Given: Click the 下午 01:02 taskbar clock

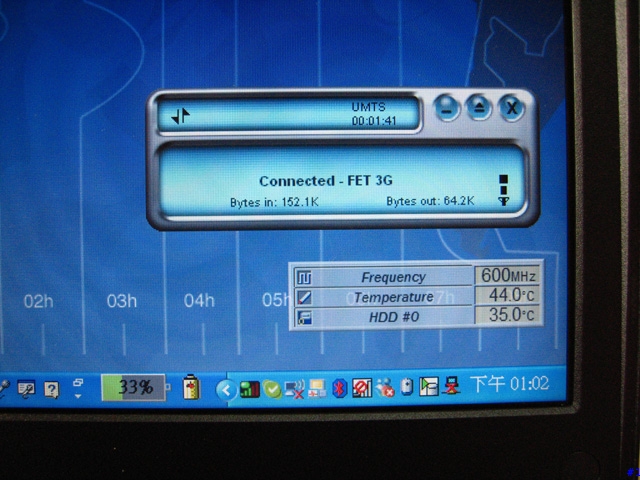Looking at the screenshot, I should point(510,384).
